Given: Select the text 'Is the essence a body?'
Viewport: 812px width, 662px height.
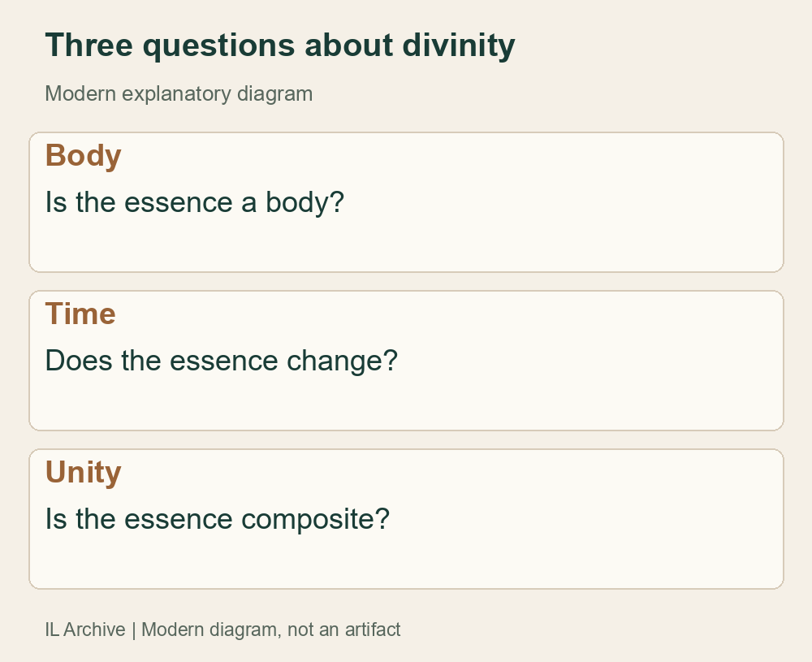Looking at the screenshot, I should 195,202.
